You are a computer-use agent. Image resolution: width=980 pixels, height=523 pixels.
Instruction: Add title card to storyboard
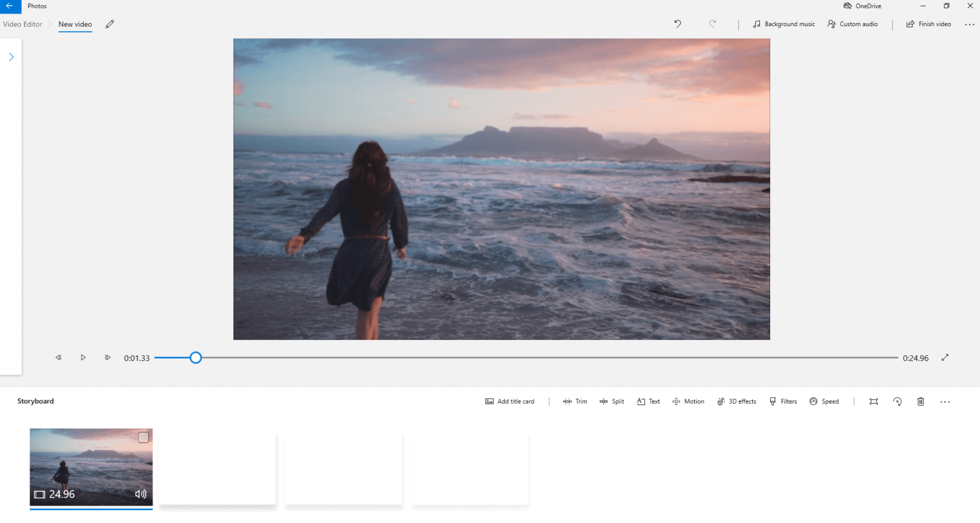coord(510,402)
